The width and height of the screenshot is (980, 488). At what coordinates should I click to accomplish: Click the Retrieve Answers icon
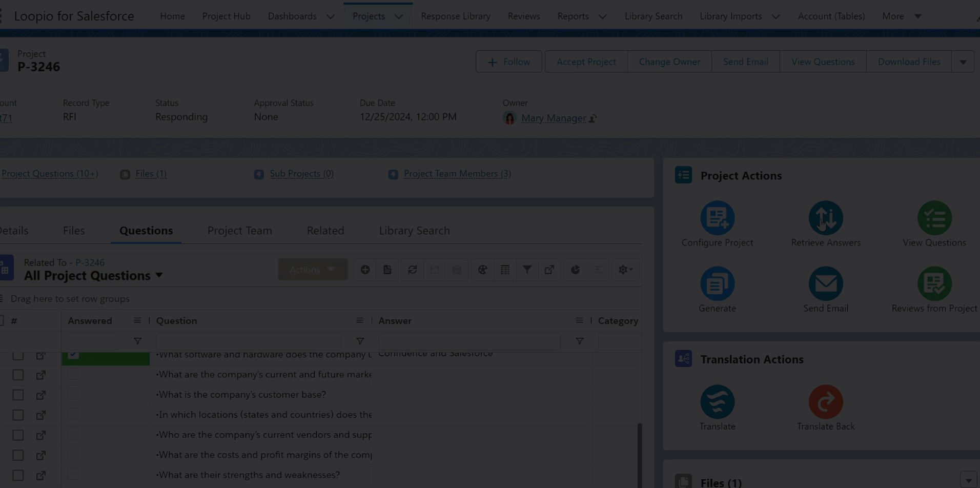point(826,218)
